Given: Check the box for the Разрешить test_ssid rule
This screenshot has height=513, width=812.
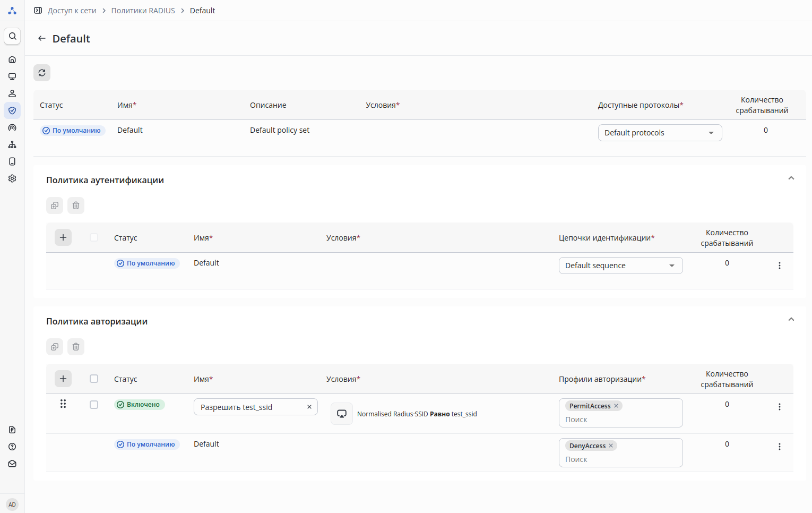Looking at the screenshot, I should [94, 405].
